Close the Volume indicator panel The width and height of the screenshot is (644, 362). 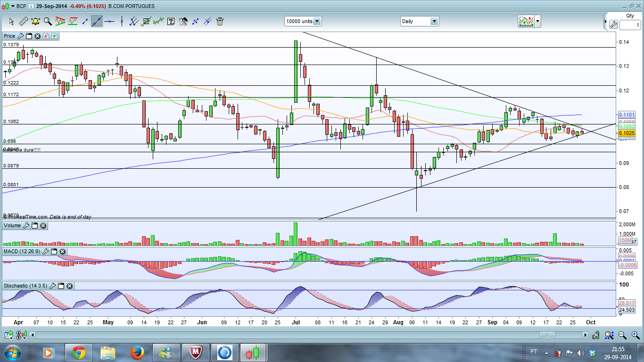(x=43, y=226)
